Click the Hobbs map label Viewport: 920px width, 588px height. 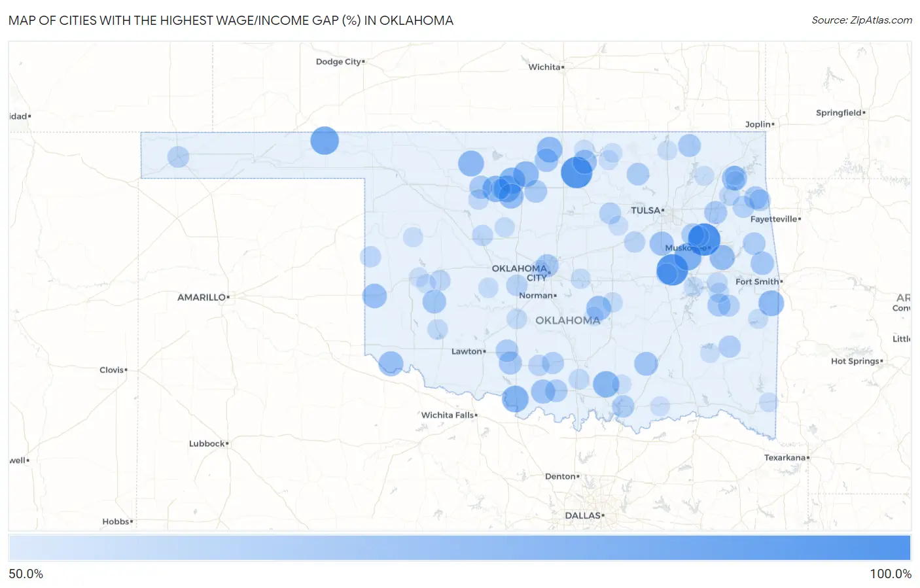point(116,522)
